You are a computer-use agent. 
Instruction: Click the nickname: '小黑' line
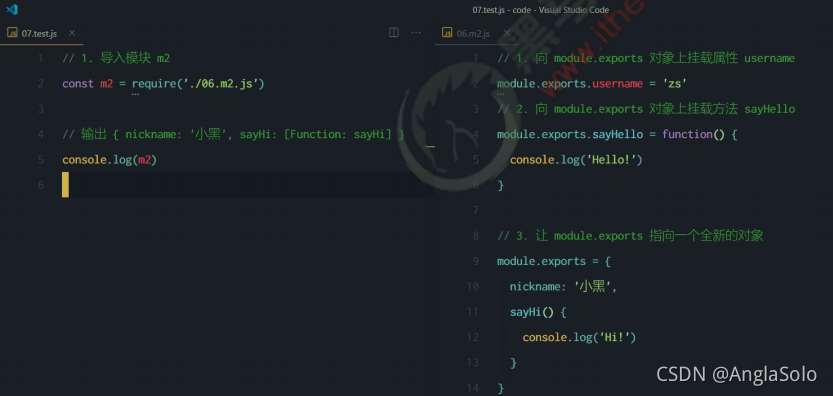(563, 287)
